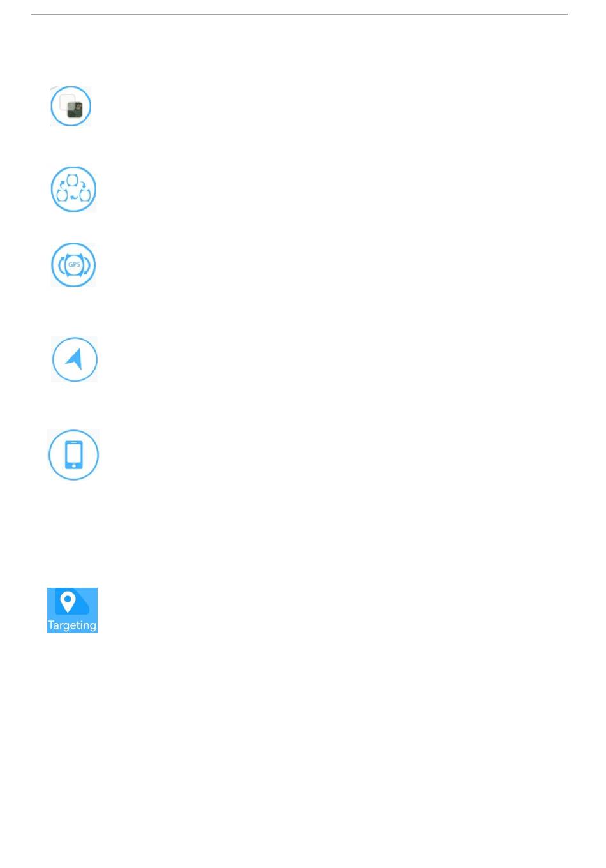
Task: Tap the left curved arrow beside GPS watch
Action: tap(61, 265)
